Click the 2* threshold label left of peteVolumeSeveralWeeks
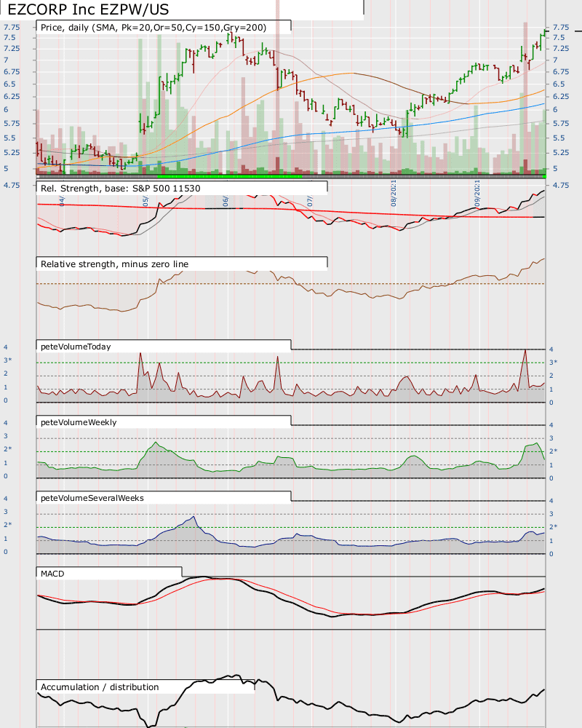Image resolution: width=582 pixels, height=728 pixels. (x=8, y=525)
